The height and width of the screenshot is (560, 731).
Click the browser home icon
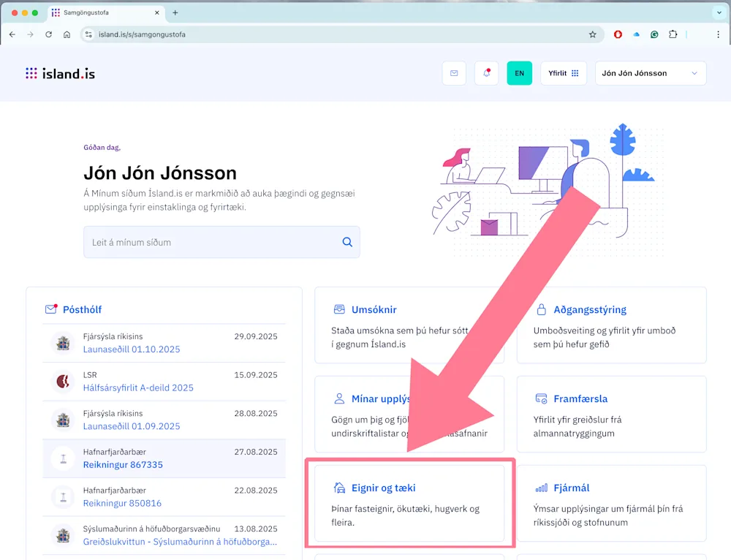point(67,34)
